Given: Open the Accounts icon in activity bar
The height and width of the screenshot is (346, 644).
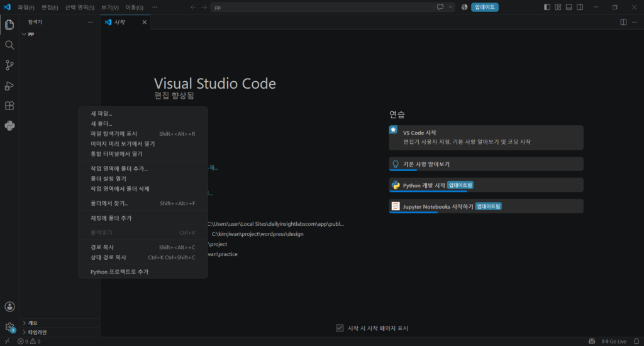Looking at the screenshot, I should click(x=9, y=307).
